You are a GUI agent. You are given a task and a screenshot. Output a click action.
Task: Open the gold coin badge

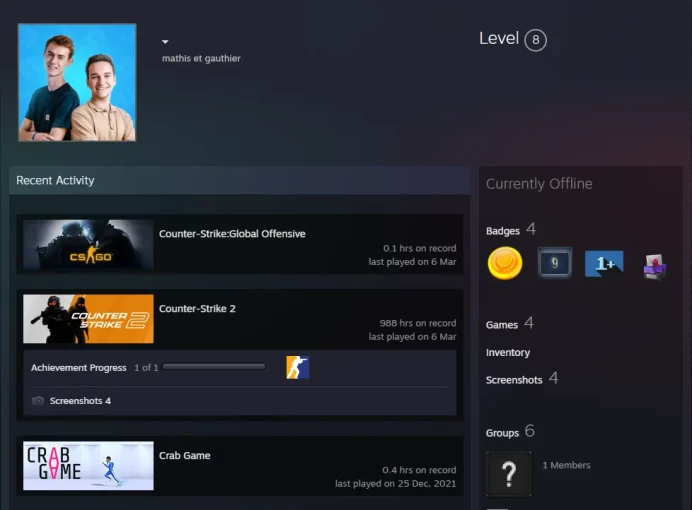click(505, 263)
